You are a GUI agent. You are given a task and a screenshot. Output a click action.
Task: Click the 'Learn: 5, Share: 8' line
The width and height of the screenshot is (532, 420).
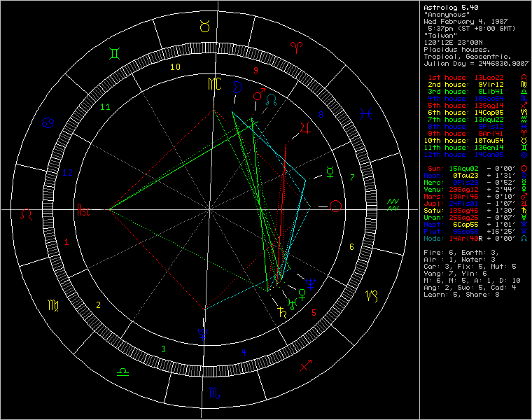click(x=461, y=295)
